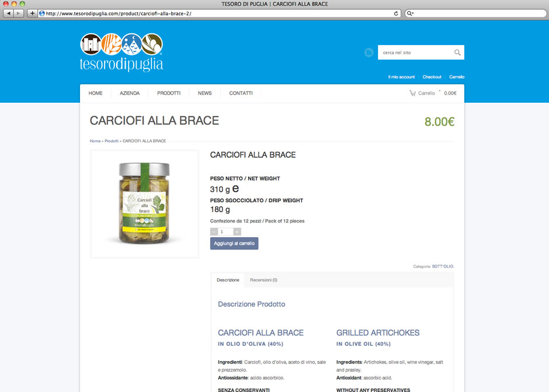Click the cerca nel sito search field

(416, 53)
